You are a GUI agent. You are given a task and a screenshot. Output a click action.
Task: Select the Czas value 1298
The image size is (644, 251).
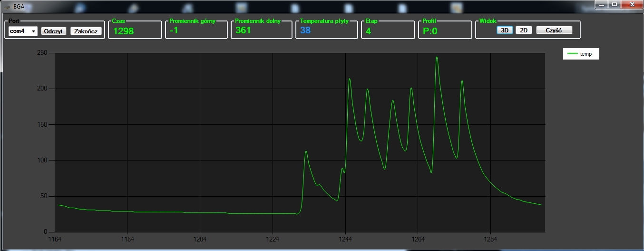click(123, 31)
